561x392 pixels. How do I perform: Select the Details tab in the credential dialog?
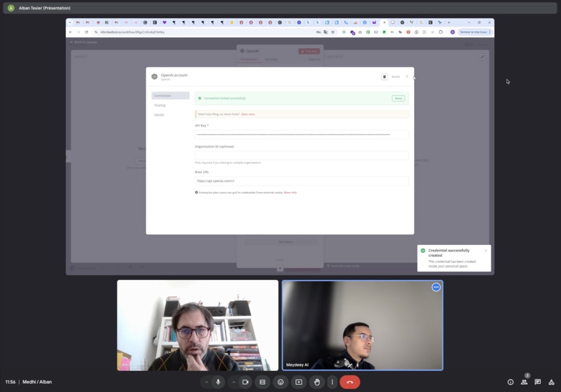coord(159,115)
